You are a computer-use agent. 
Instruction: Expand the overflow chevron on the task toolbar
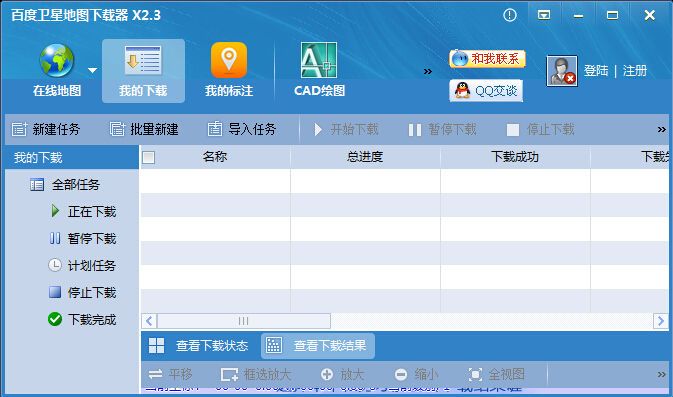point(661,129)
